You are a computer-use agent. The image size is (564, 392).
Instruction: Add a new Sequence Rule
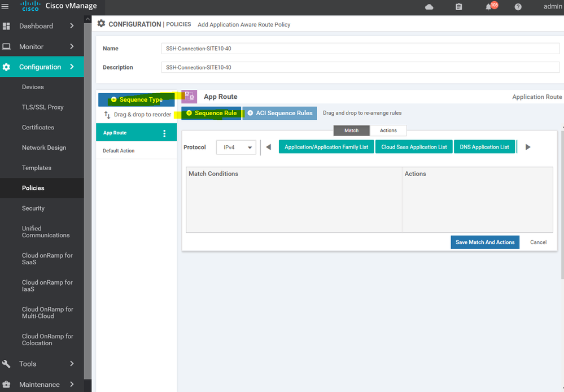point(211,113)
